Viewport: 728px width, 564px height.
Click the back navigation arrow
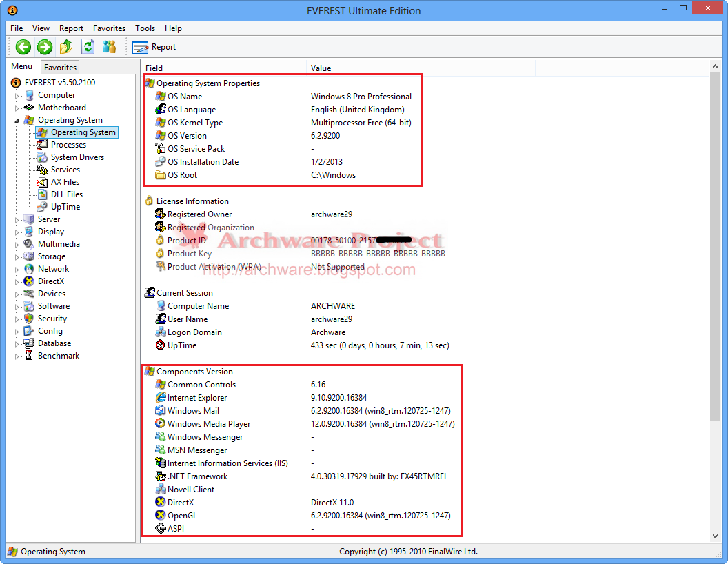click(x=23, y=46)
